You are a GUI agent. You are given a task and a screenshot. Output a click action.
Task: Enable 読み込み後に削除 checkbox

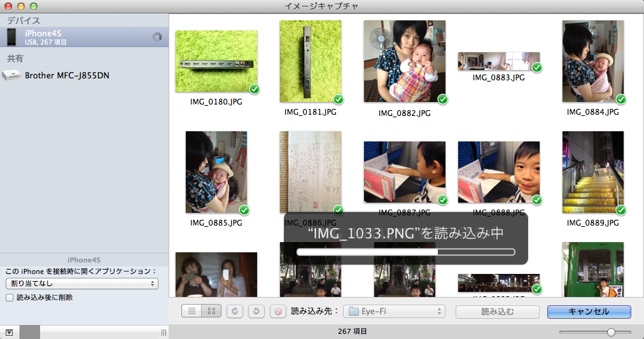(x=10, y=298)
